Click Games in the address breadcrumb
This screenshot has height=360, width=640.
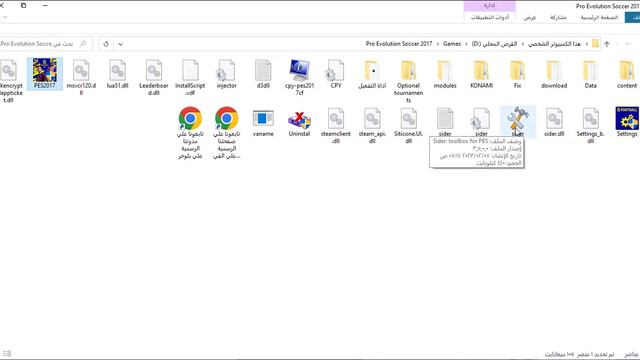(x=452, y=44)
